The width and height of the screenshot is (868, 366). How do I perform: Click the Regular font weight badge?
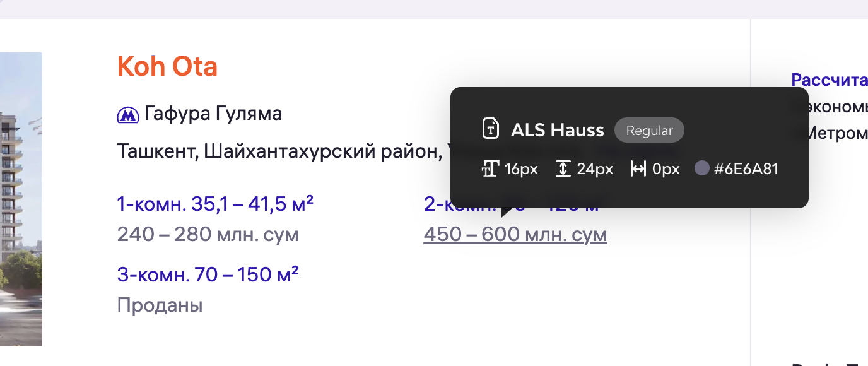649,131
